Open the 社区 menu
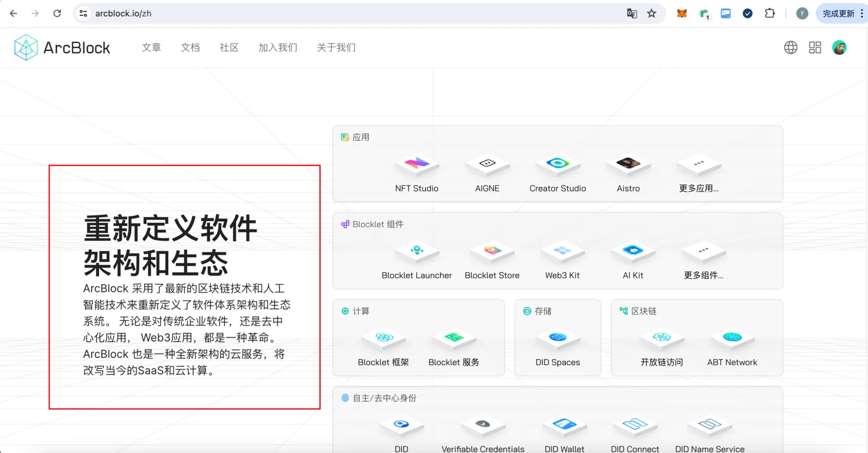This screenshot has width=868, height=453. click(x=229, y=48)
